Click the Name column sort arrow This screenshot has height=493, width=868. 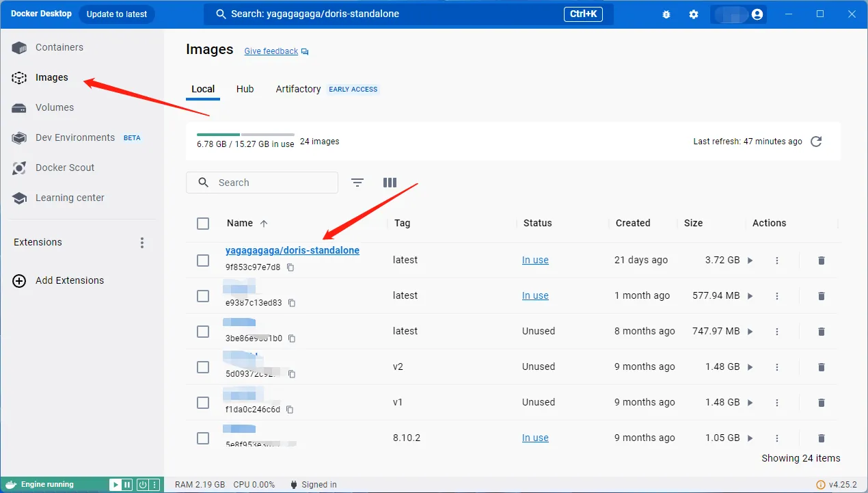coord(264,224)
